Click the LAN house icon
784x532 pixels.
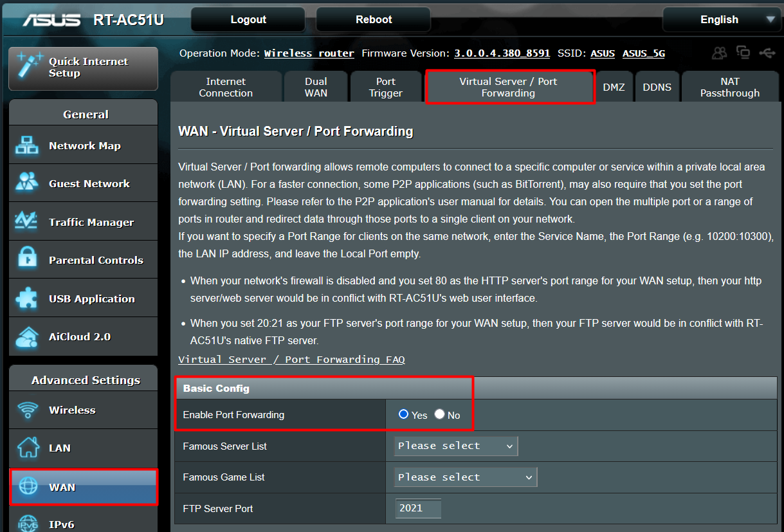pyautogui.click(x=28, y=448)
